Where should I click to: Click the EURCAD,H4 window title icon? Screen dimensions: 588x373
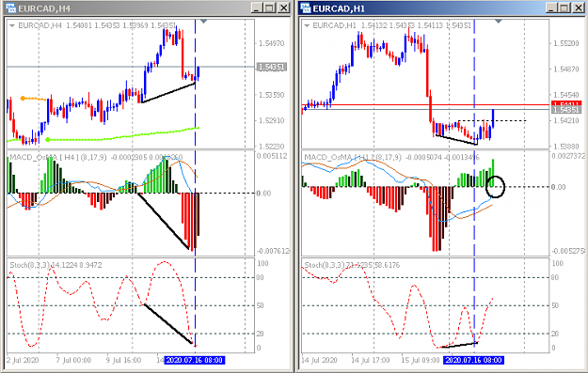tap(11, 8)
